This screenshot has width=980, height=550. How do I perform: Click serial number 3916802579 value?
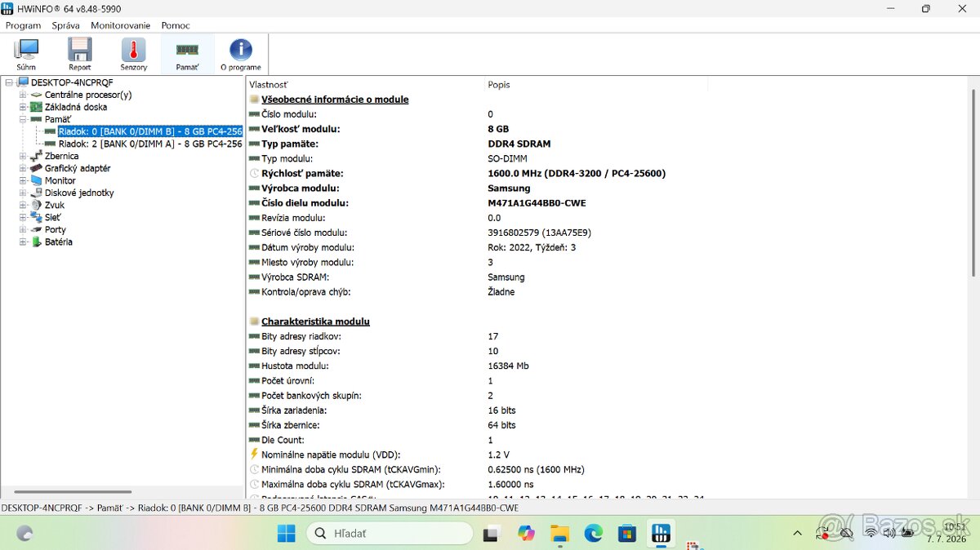(539, 233)
